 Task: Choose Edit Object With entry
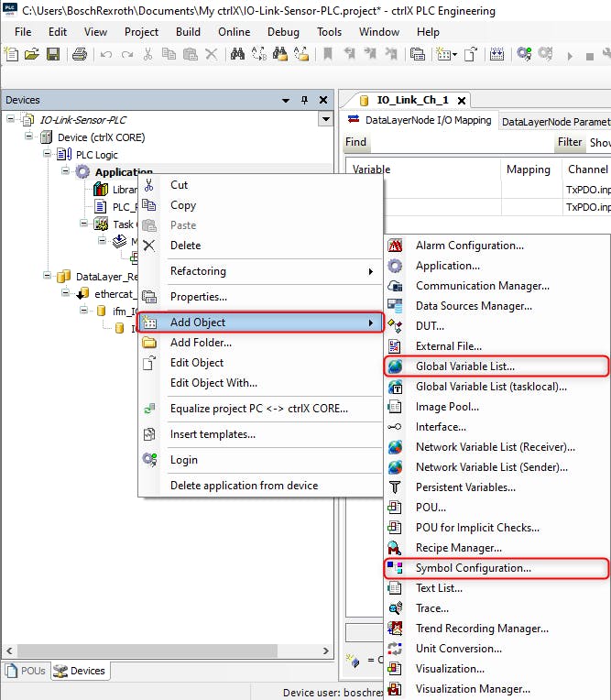260,383
